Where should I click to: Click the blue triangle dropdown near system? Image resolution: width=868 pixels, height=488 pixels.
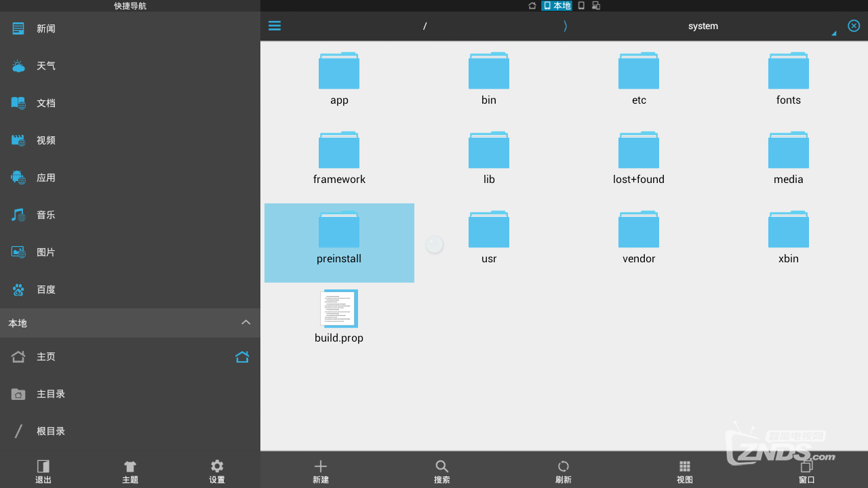(x=833, y=33)
